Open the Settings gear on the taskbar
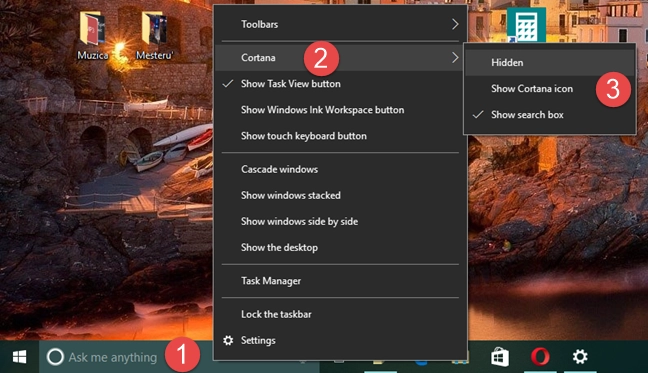This screenshot has width=648, height=373. (x=580, y=356)
